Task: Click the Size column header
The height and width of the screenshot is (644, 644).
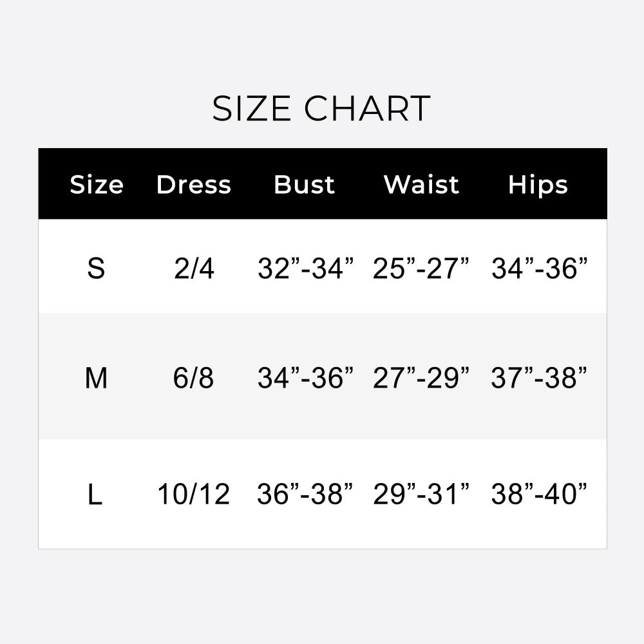Action: (x=97, y=185)
